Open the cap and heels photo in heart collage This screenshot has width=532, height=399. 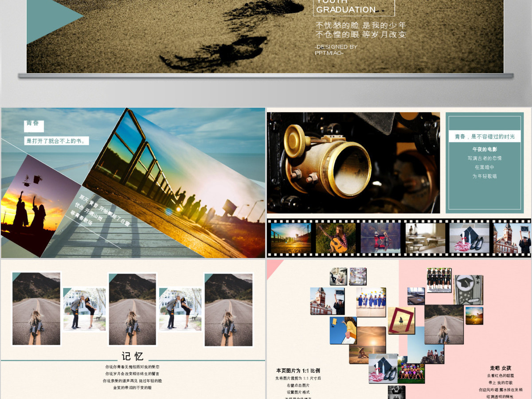coord(383,368)
